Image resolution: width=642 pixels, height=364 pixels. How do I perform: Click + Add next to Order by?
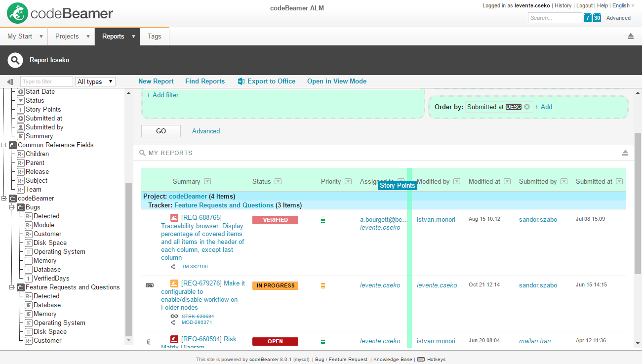[x=544, y=107]
